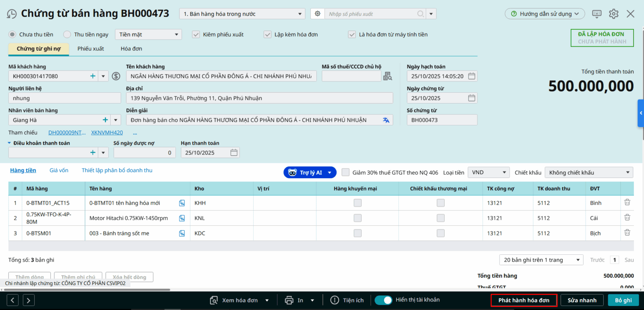Open the Giá vốn tab
The width and height of the screenshot is (644, 310).
click(59, 171)
